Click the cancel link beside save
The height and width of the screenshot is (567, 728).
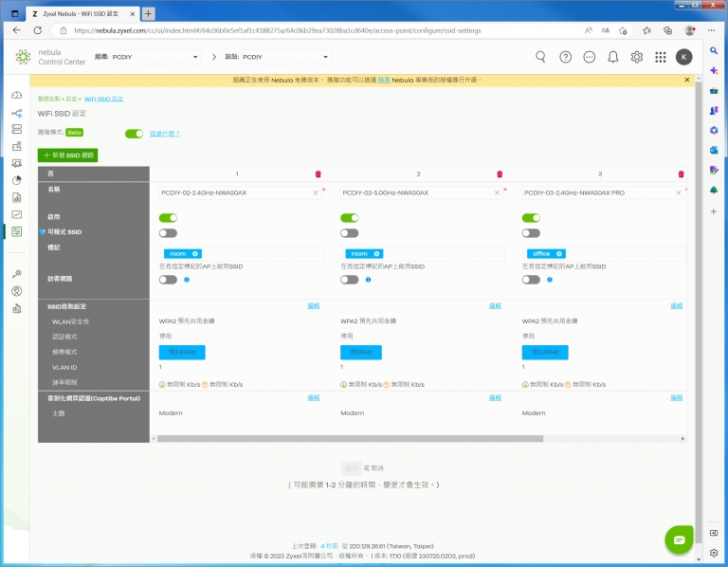tap(377, 468)
